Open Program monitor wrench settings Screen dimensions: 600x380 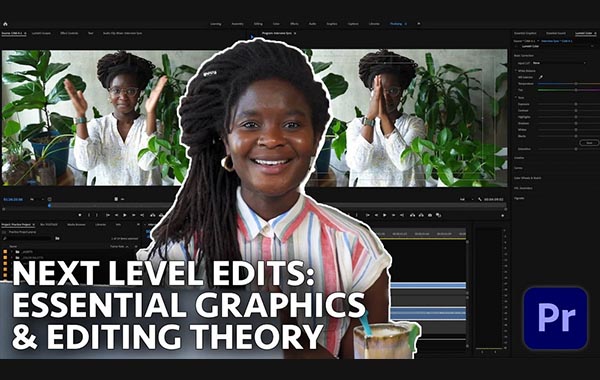(480, 199)
